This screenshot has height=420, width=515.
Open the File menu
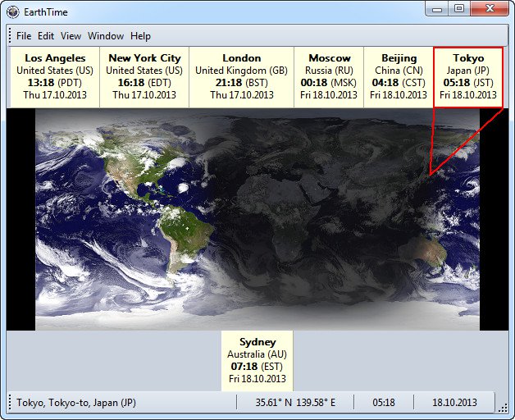click(x=24, y=36)
